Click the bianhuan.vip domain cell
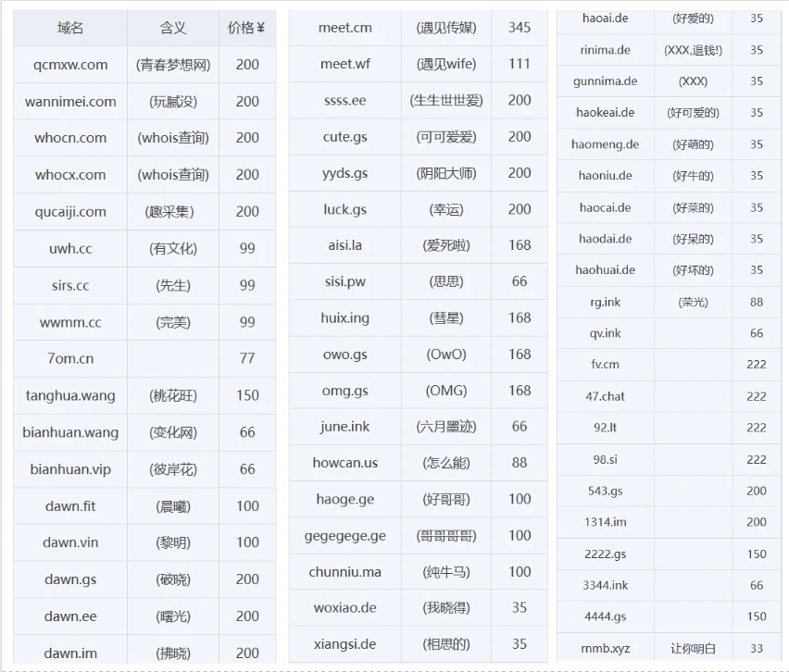This screenshot has width=789, height=672. tap(70, 469)
